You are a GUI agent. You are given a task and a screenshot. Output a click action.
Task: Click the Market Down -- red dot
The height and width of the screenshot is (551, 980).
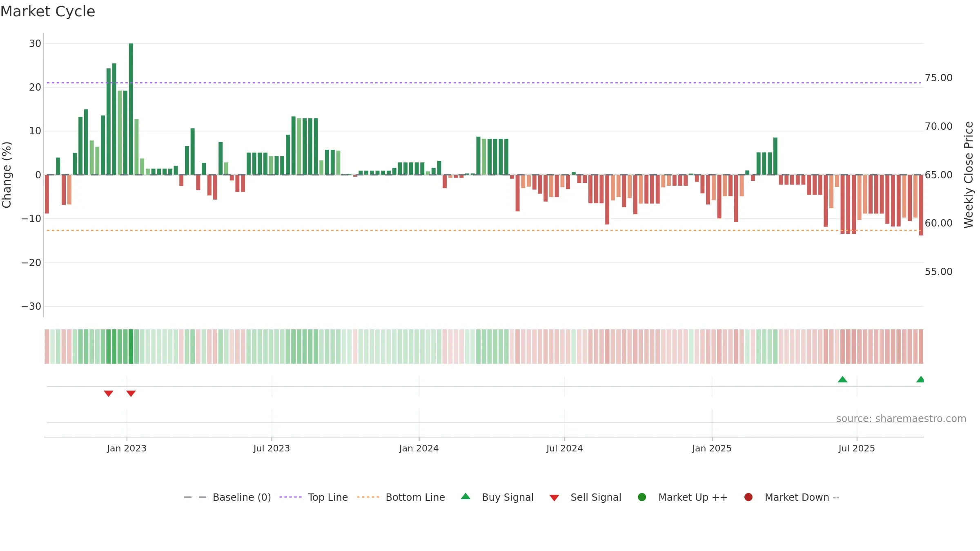[x=748, y=497]
